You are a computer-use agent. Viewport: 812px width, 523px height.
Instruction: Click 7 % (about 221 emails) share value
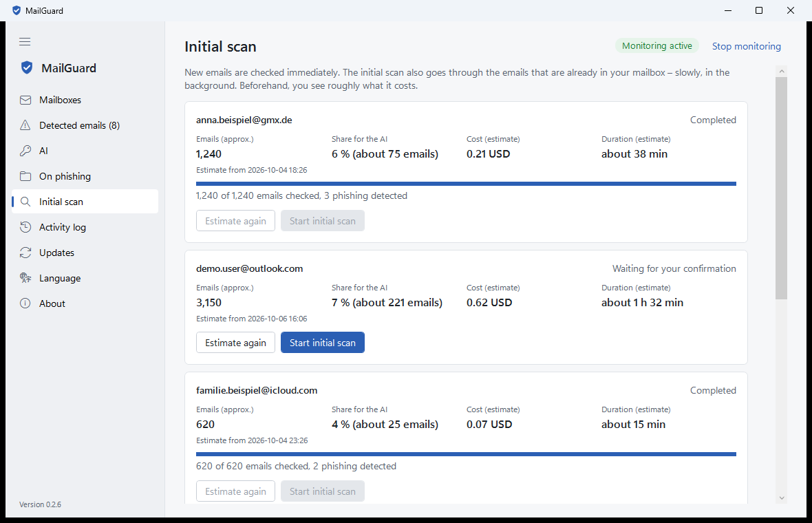click(x=387, y=302)
